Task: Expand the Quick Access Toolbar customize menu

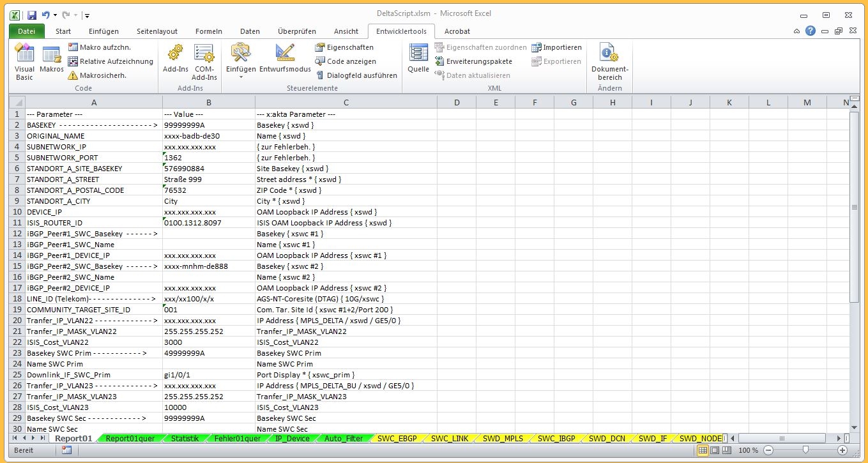Action: coord(87,15)
